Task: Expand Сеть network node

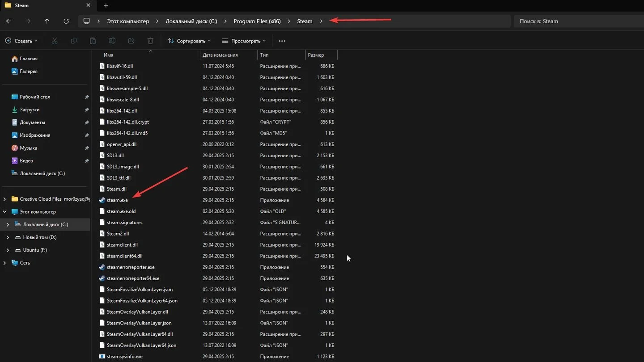Action: (5, 263)
